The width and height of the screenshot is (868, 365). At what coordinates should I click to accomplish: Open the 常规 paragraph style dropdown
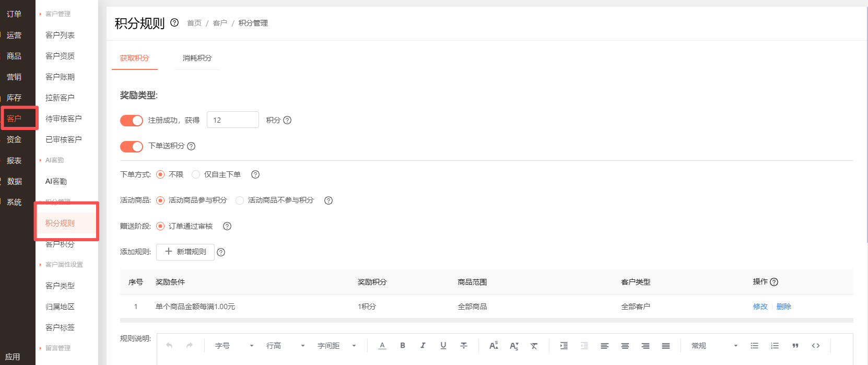pos(714,346)
